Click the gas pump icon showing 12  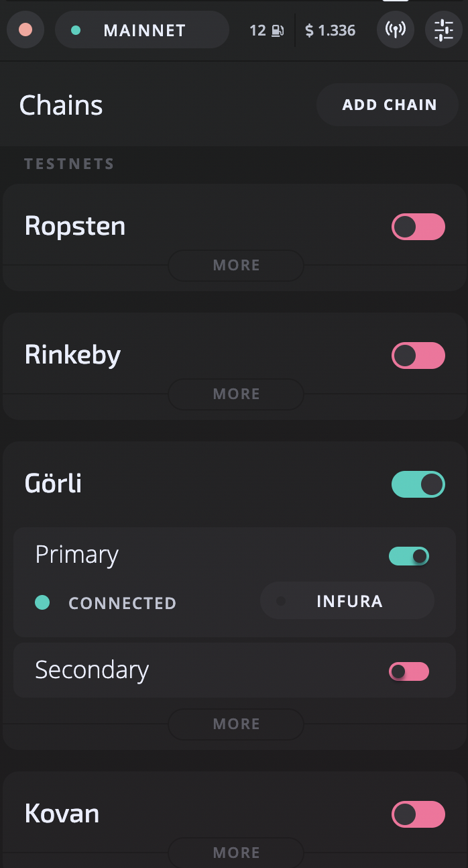(x=277, y=30)
